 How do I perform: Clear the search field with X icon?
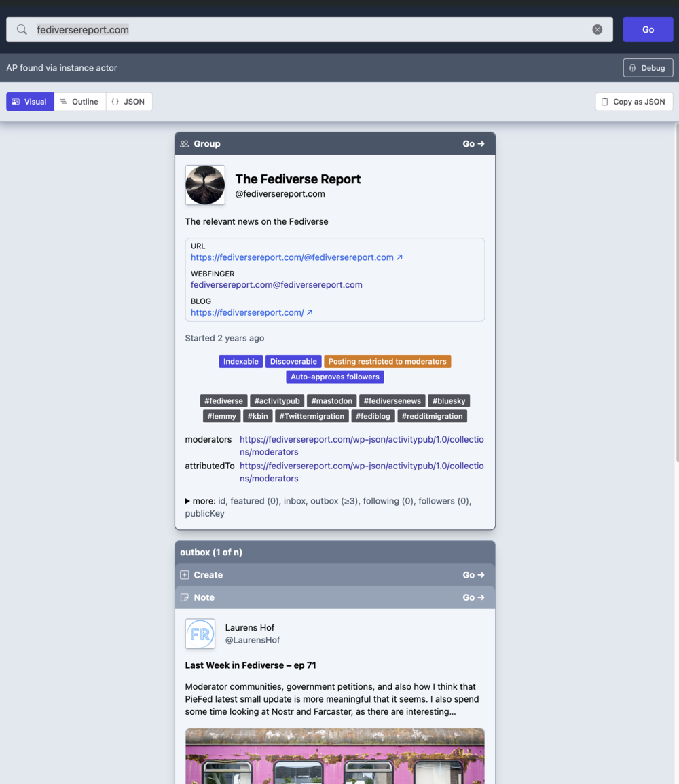[597, 30]
